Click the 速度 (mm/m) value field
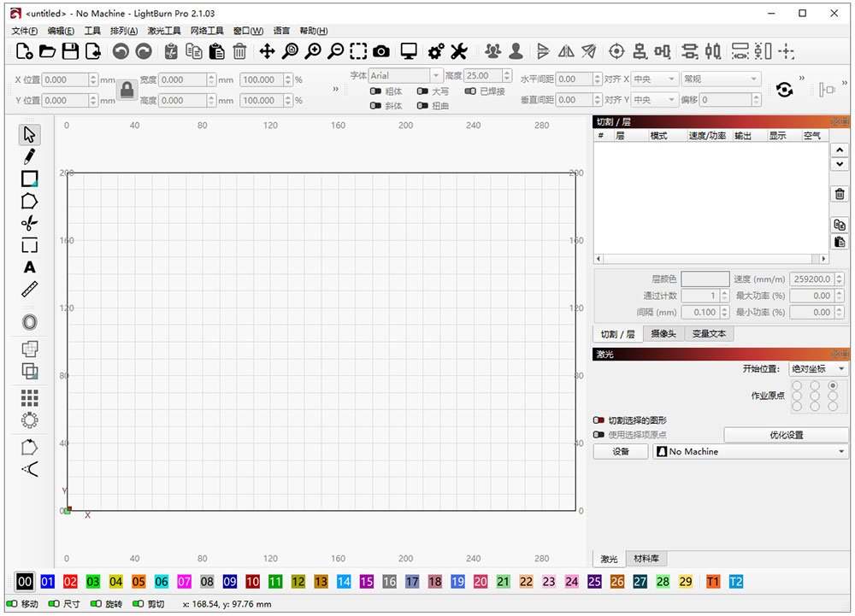Viewport: 855px width, 616px height. 812,279
